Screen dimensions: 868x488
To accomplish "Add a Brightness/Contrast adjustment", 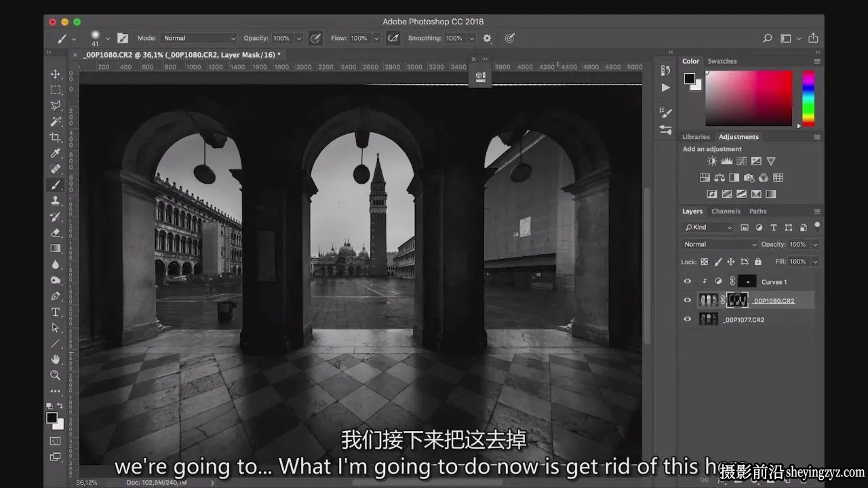I will (711, 161).
